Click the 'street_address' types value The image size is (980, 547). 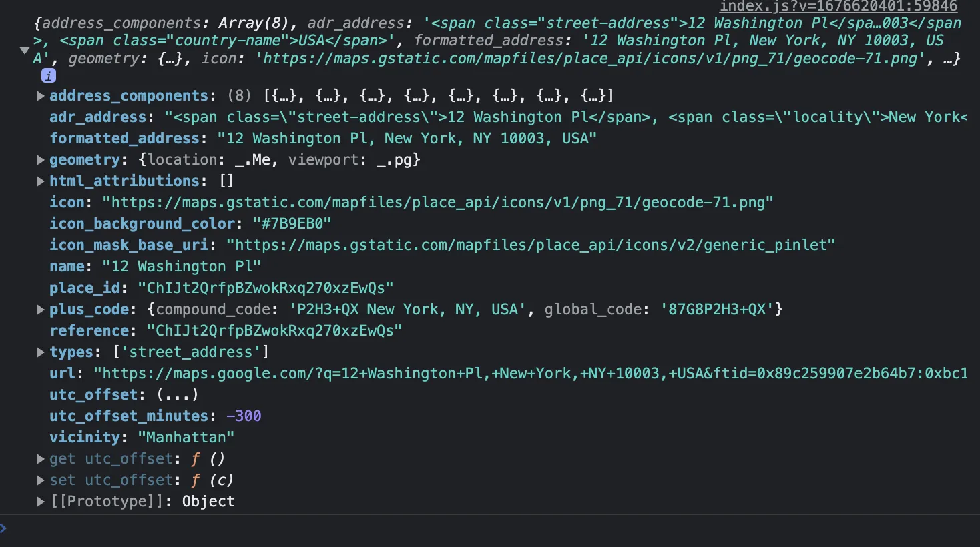[x=191, y=352]
